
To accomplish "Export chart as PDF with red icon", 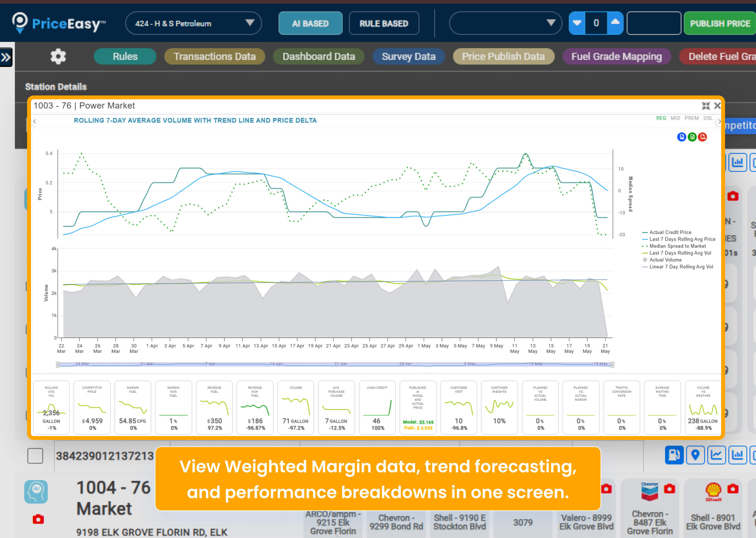I will [x=702, y=137].
